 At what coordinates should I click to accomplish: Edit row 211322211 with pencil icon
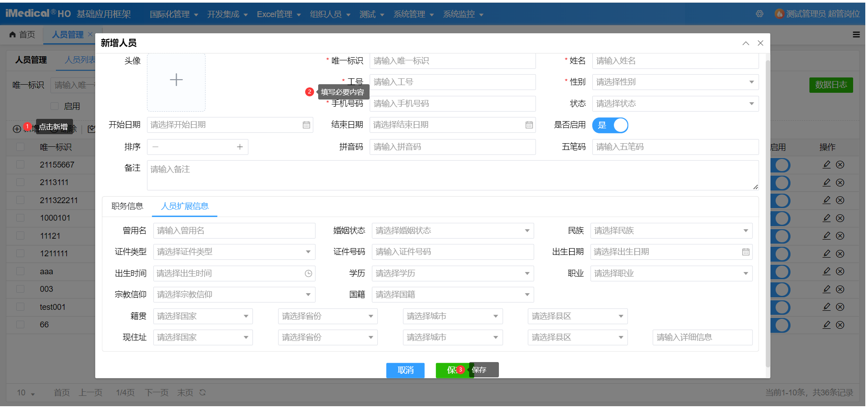[x=827, y=200]
